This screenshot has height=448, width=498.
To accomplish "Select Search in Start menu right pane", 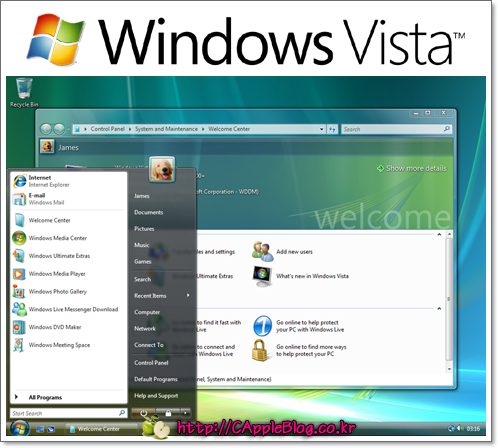I will (142, 279).
